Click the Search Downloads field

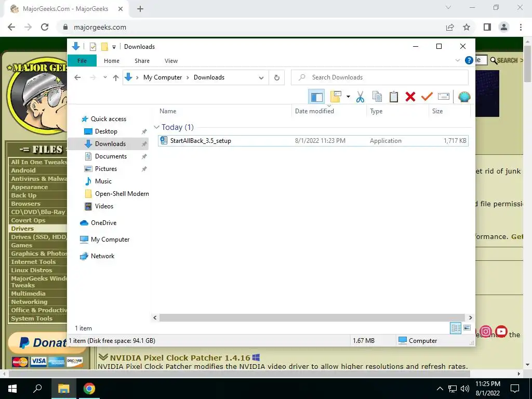[x=380, y=77]
